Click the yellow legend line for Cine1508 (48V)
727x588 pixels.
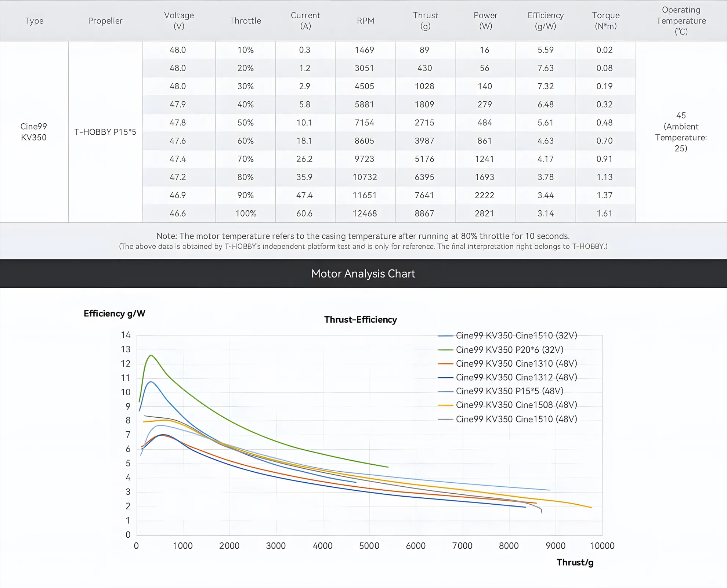[x=445, y=405]
